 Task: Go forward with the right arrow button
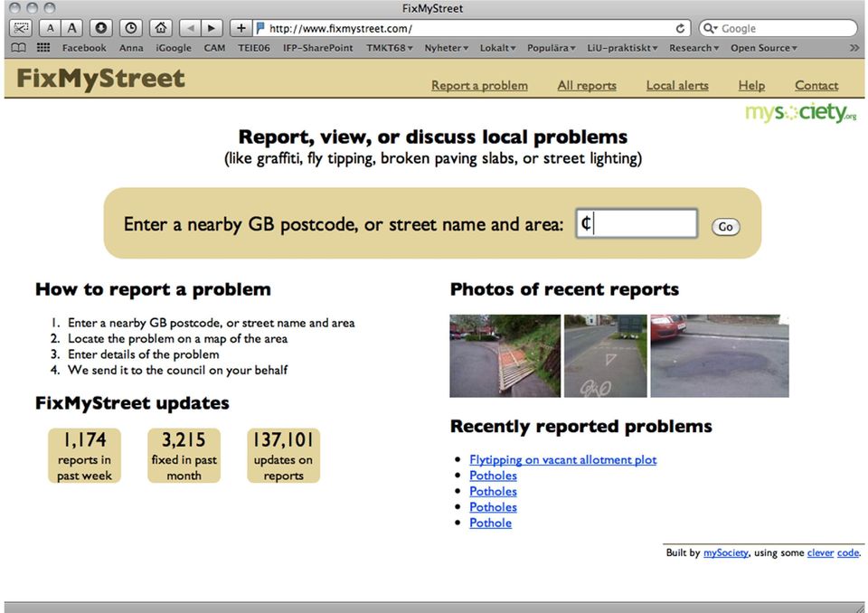pyautogui.click(x=211, y=28)
